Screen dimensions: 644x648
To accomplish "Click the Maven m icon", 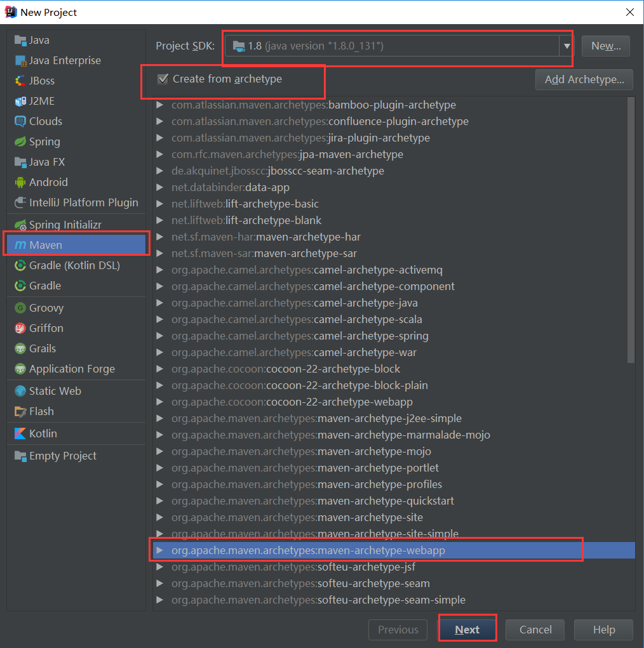I will pyautogui.click(x=20, y=244).
